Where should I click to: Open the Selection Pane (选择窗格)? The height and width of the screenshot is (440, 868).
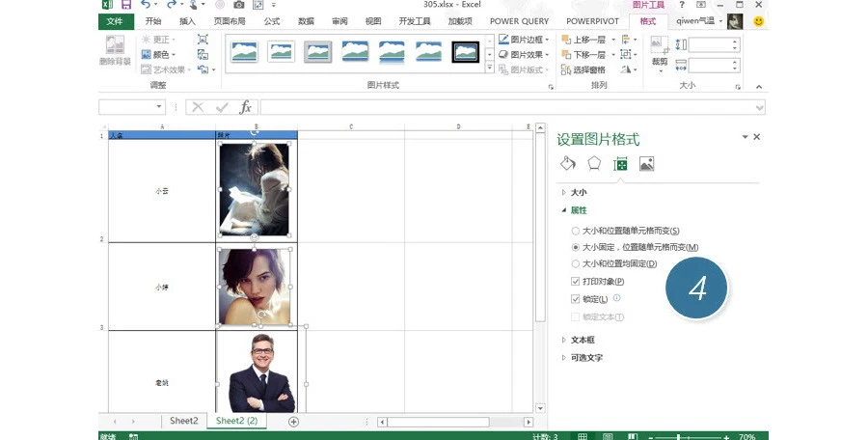(583, 69)
